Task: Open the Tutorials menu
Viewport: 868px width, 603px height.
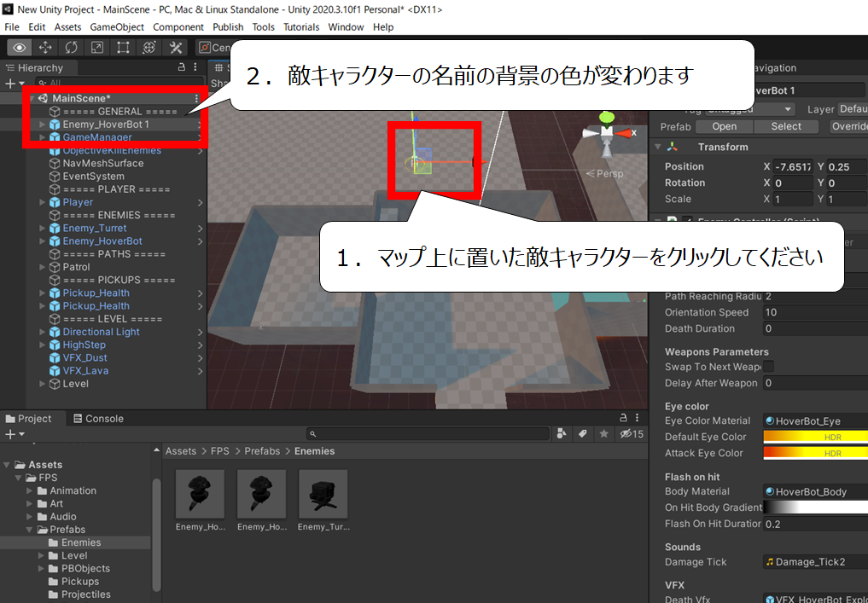Action: (301, 27)
